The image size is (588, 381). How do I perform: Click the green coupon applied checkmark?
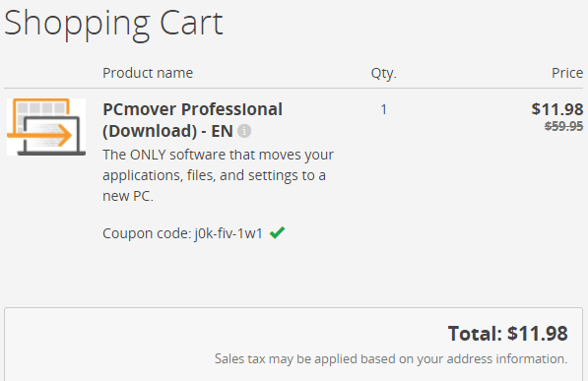point(277,232)
